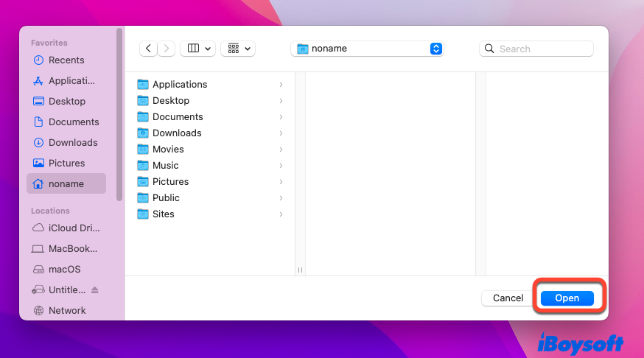The height and width of the screenshot is (358, 644).
Task: Expand the noname folder path popup
Action: coord(435,49)
